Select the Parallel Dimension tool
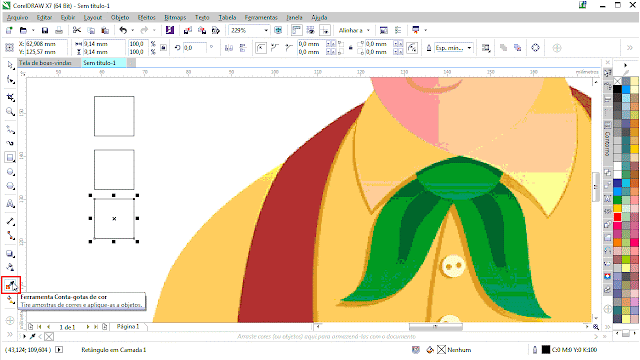640x360 pixels. [x=10, y=222]
